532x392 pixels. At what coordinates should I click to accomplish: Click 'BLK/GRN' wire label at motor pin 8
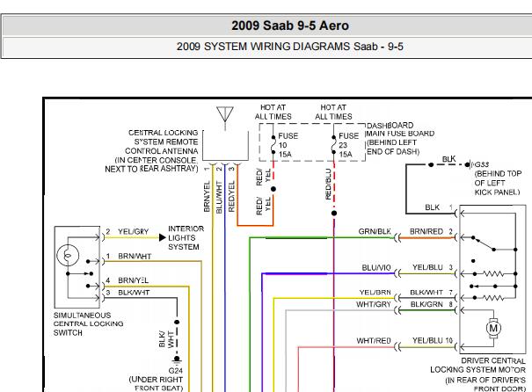pos(426,304)
